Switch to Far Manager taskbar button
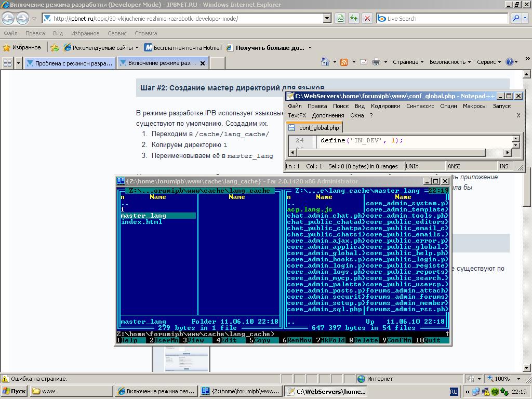532x399 pixels. pos(241,391)
